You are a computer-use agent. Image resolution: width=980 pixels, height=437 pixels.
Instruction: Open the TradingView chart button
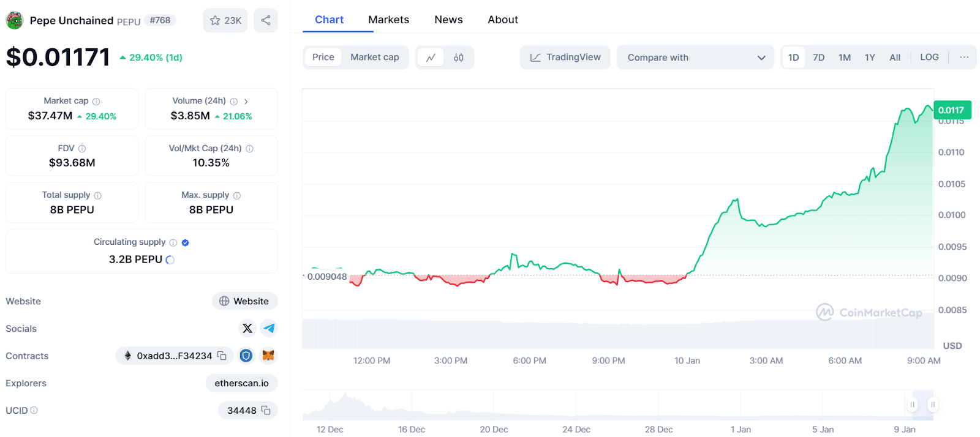pos(565,57)
